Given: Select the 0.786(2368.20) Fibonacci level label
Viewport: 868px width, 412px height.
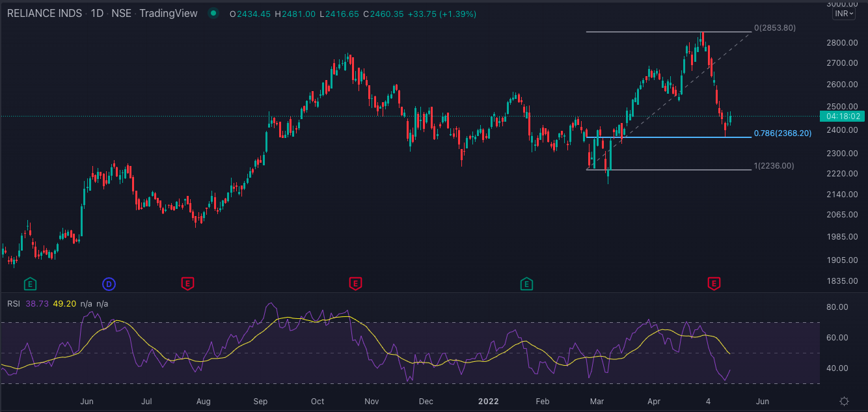Looking at the screenshot, I should (782, 133).
